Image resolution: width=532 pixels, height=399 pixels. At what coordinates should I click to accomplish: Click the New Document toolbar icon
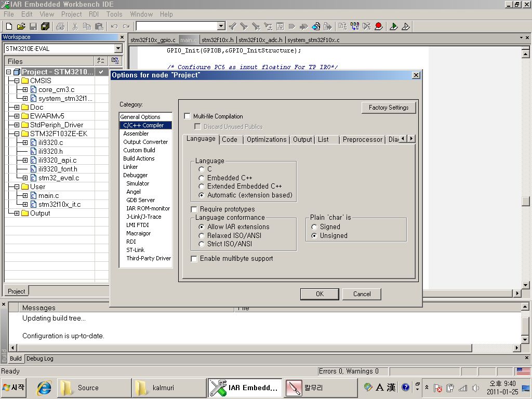9,26
